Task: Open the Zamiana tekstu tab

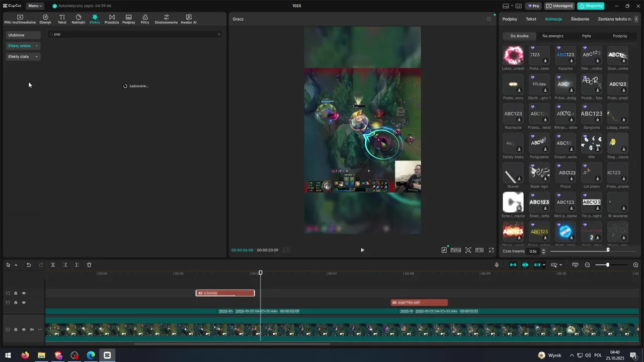Action: (x=615, y=19)
